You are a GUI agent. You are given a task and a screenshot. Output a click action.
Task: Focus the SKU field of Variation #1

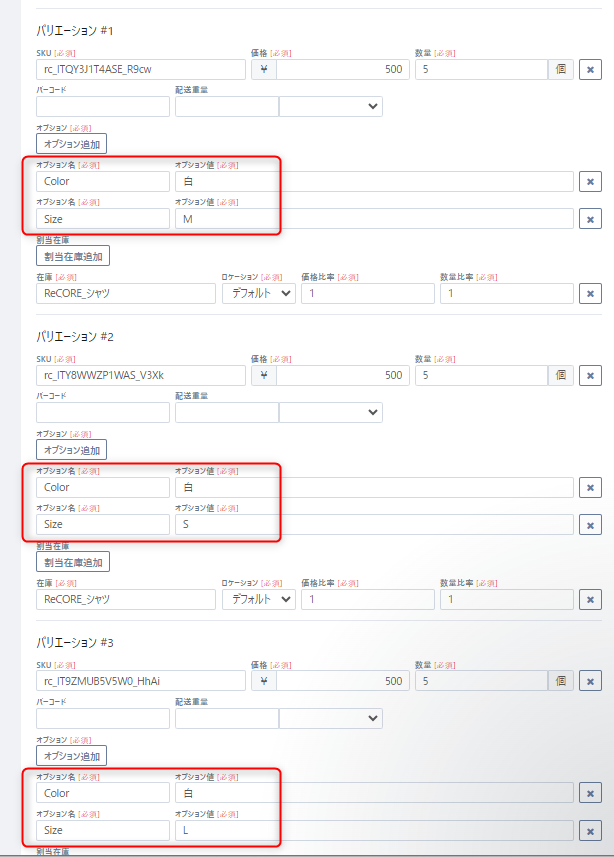(140, 69)
